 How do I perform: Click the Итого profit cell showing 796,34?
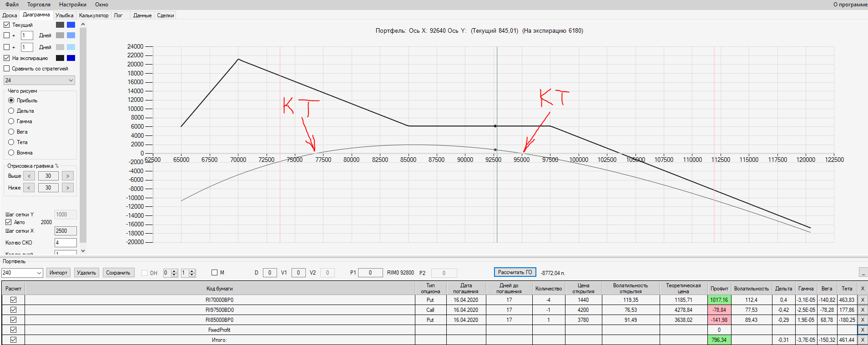point(719,340)
